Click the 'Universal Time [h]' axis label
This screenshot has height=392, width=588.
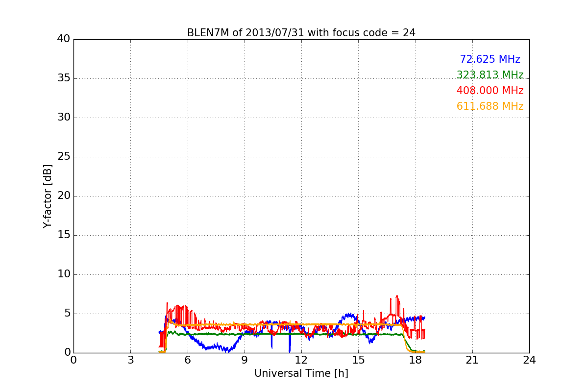tap(301, 373)
